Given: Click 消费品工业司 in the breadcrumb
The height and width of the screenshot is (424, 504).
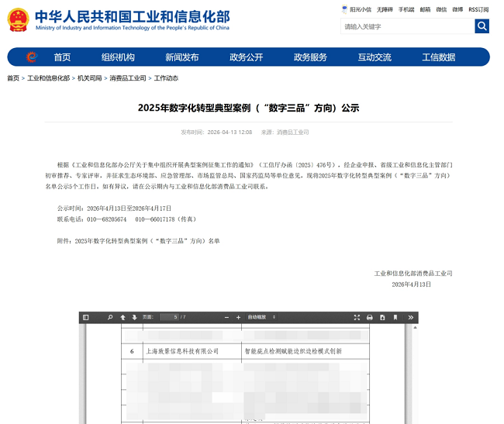Looking at the screenshot, I should (x=128, y=78).
